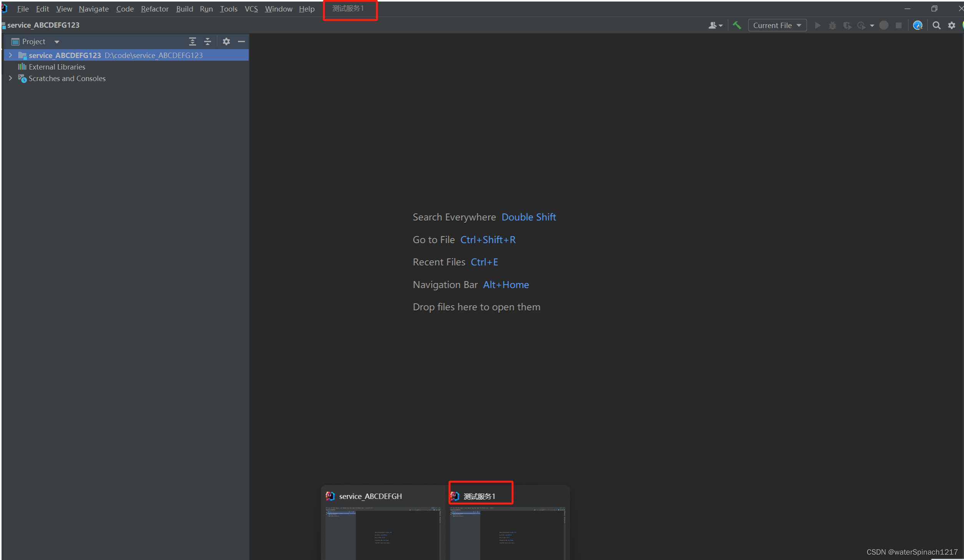Open the Refactor menu
Viewport: 964px width, 560px height.
(154, 9)
